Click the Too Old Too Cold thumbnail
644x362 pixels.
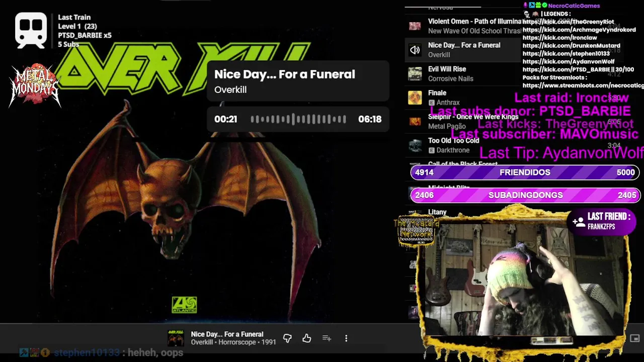click(x=415, y=145)
